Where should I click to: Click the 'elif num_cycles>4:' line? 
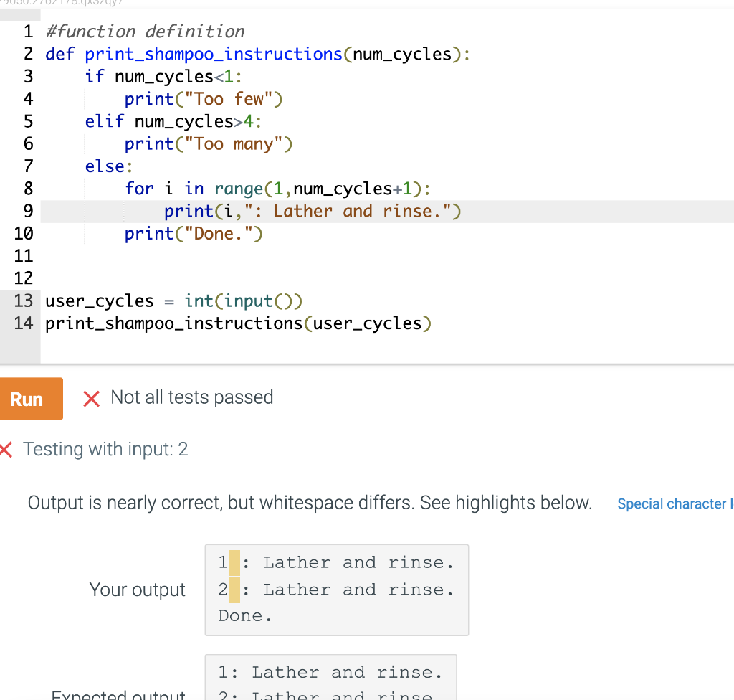coord(173,121)
